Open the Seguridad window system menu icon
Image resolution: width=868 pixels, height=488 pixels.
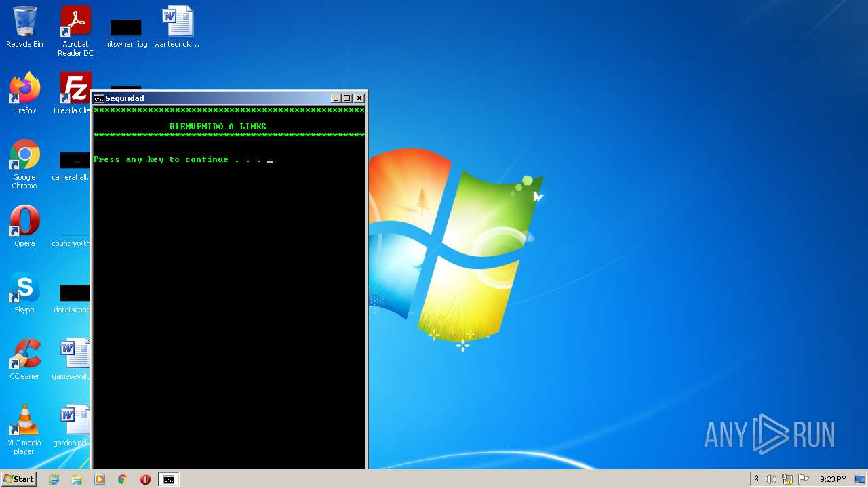98,98
